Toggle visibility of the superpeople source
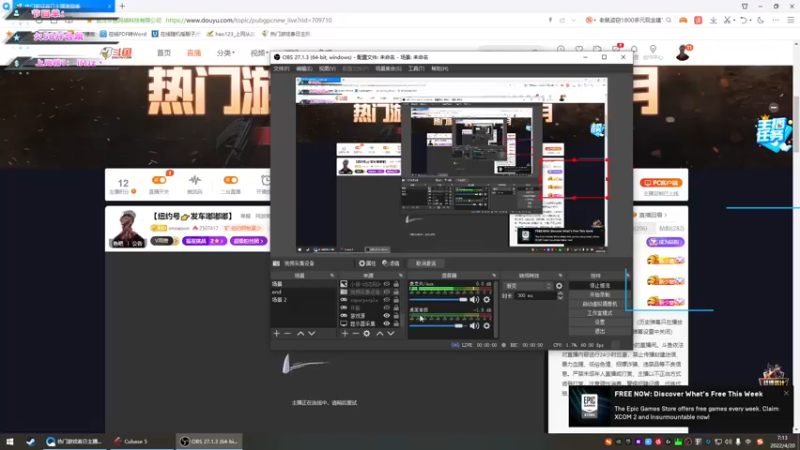800x450 pixels. [387, 300]
